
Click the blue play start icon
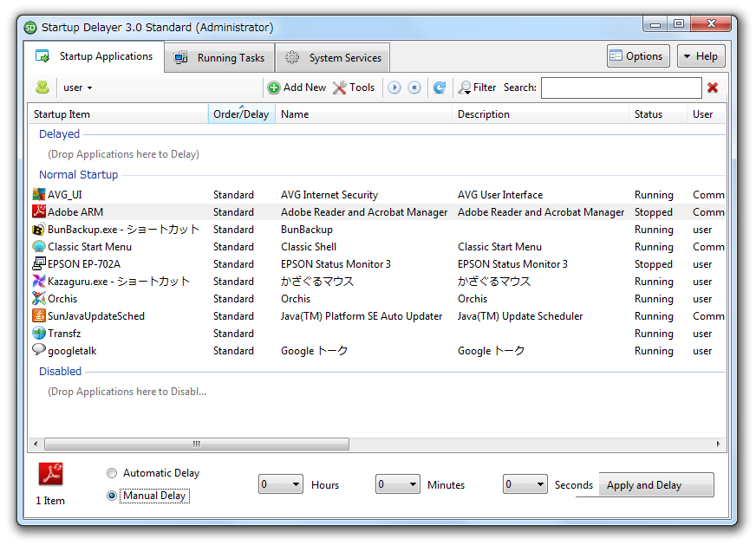tap(394, 88)
